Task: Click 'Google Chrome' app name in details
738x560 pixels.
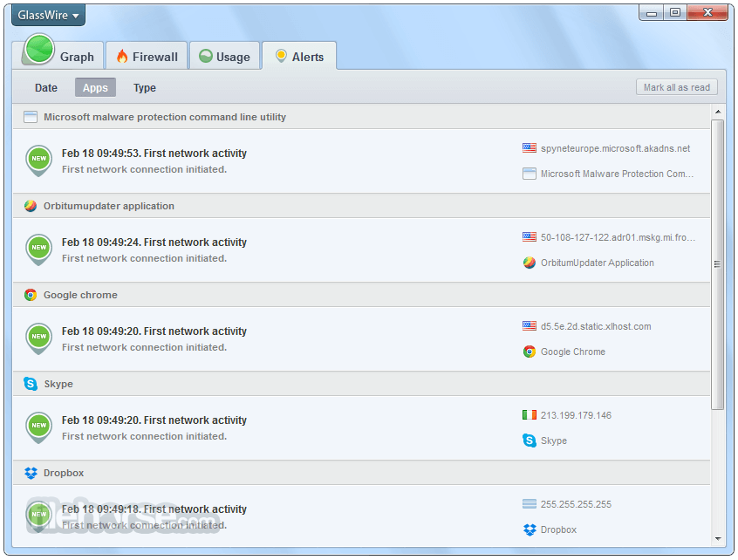Action: [573, 352]
